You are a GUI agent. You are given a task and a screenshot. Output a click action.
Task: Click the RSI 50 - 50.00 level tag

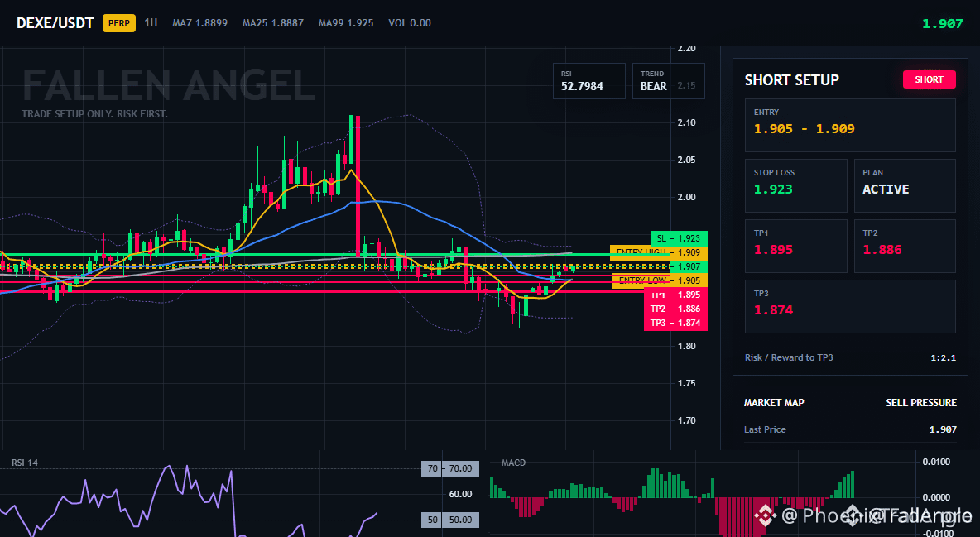tap(450, 520)
